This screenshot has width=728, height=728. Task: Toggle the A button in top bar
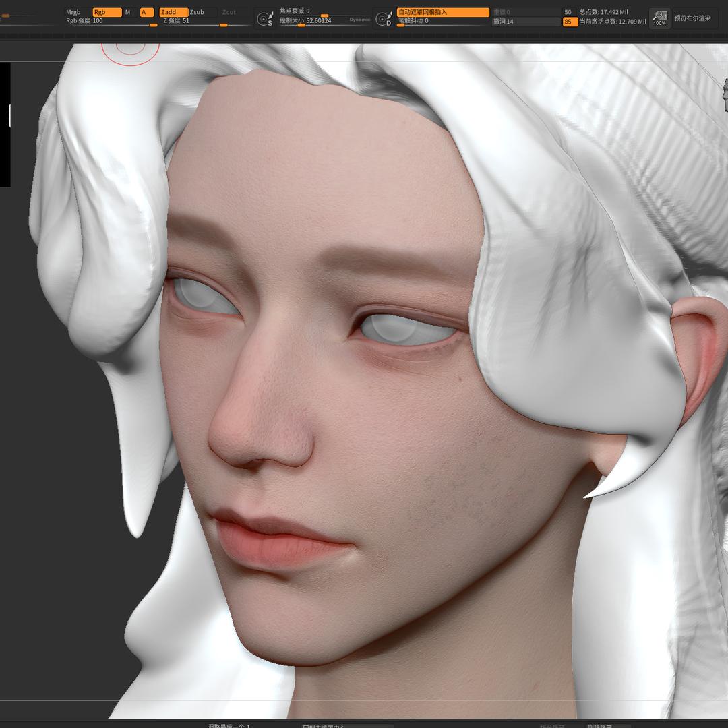(146, 12)
